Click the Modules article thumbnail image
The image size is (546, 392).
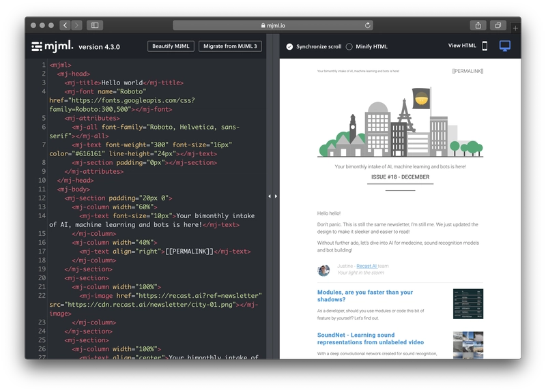pos(468,303)
